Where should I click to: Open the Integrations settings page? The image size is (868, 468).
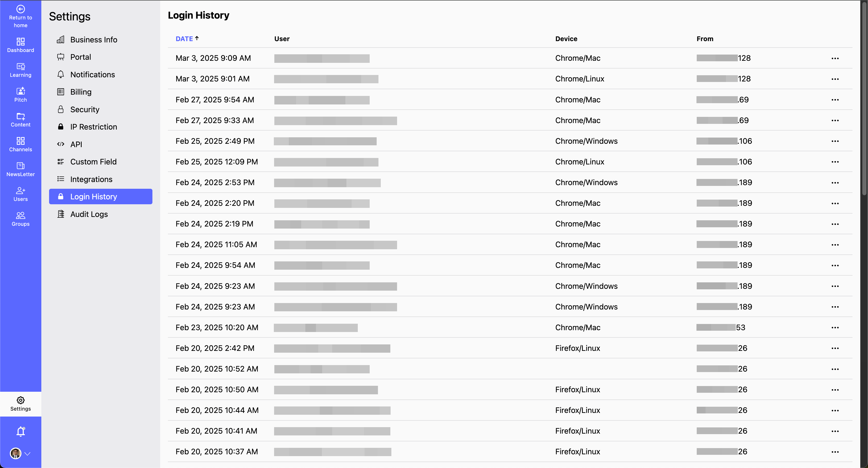pyautogui.click(x=91, y=179)
